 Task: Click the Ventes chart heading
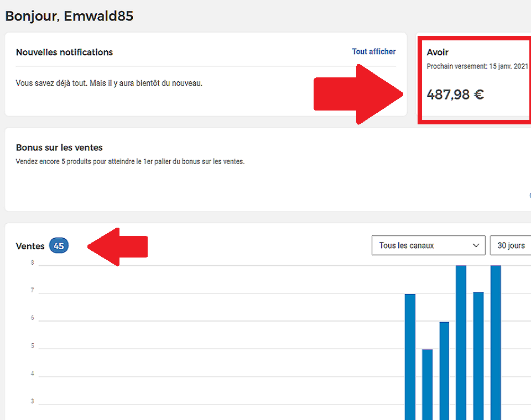click(x=30, y=246)
